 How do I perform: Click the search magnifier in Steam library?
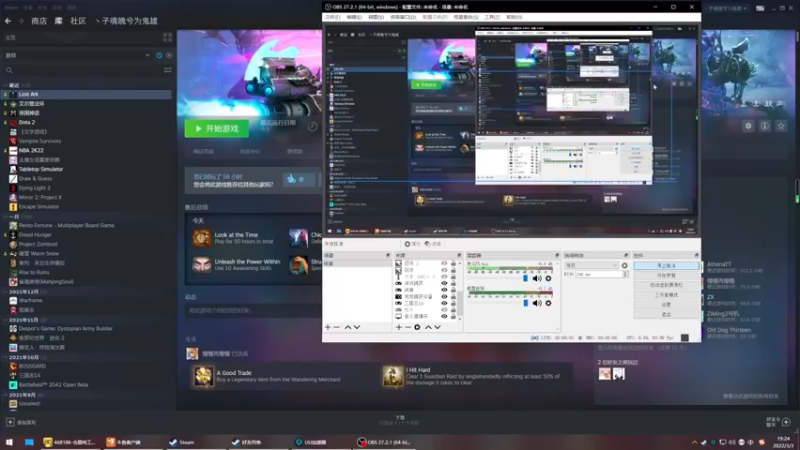(x=9, y=70)
